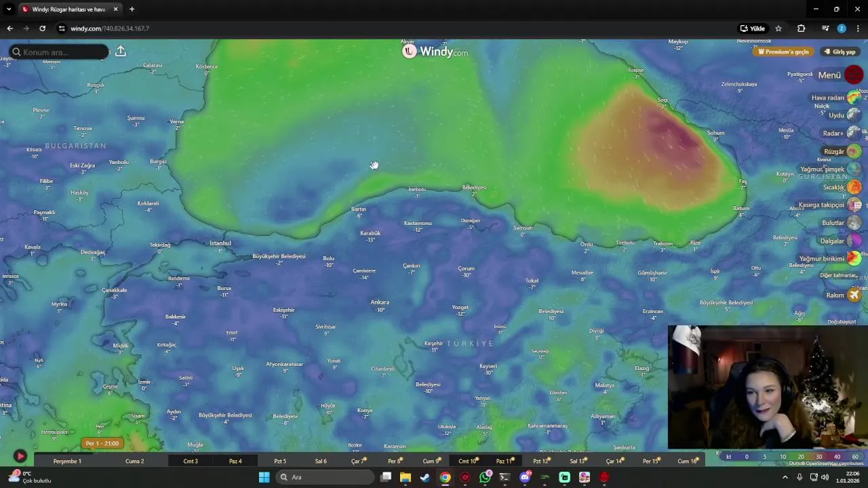Open tab search chevron dropdown
The image size is (868, 488).
pyautogui.click(x=9, y=9)
